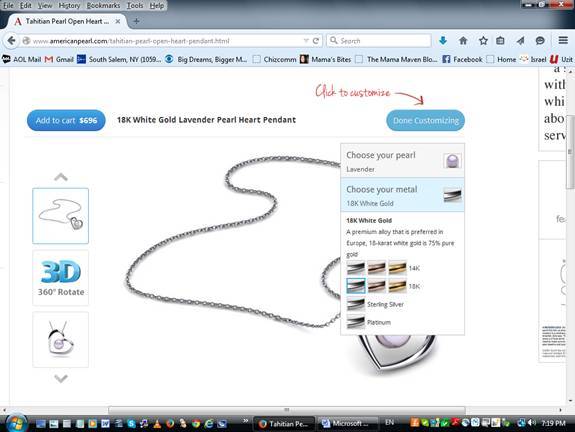Show next thumbnails with down chevron

pos(61,378)
